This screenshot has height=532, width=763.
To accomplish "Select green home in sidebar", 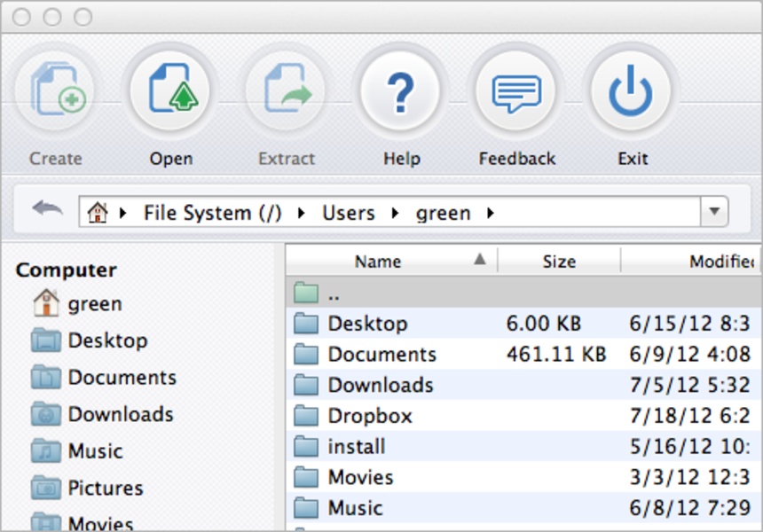I will pyautogui.click(x=94, y=304).
